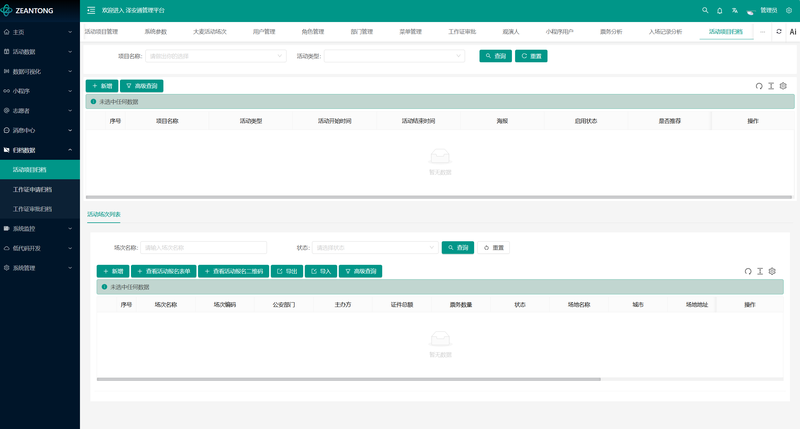Expand the 低代码开发 sidebar menu chevron
Image resolution: width=800 pixels, height=429 pixels.
tap(70, 248)
